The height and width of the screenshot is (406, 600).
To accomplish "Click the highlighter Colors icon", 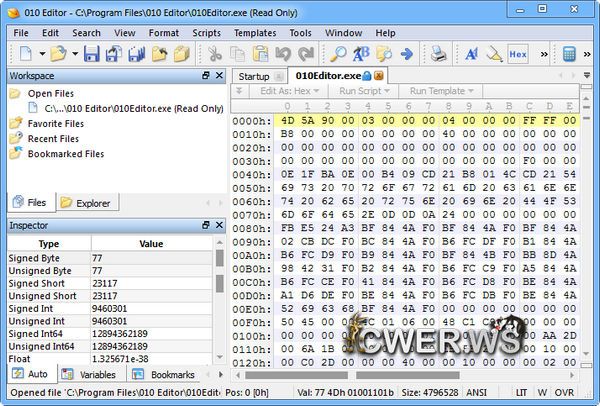I will [x=494, y=54].
